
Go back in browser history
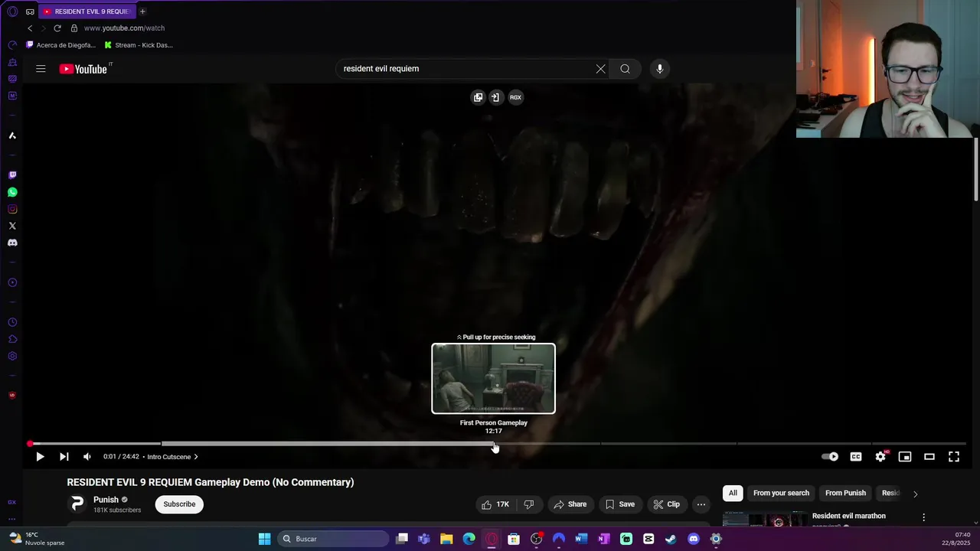[x=30, y=28]
